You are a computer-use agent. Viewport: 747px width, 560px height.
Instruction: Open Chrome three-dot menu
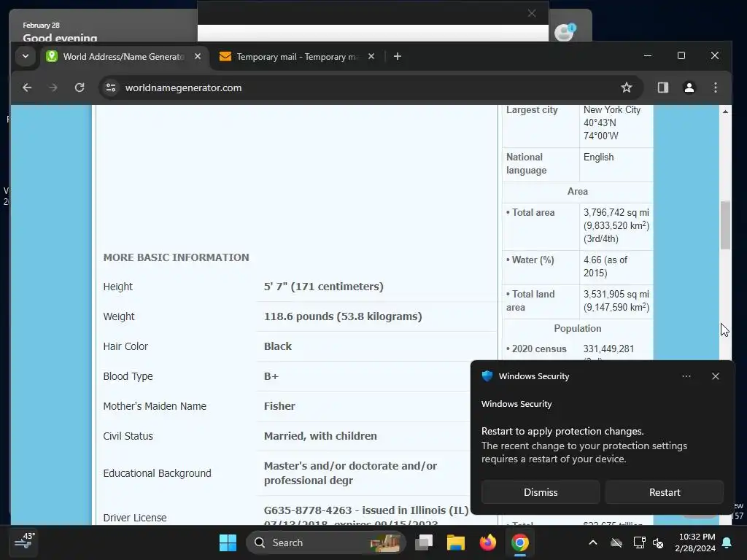(x=715, y=87)
